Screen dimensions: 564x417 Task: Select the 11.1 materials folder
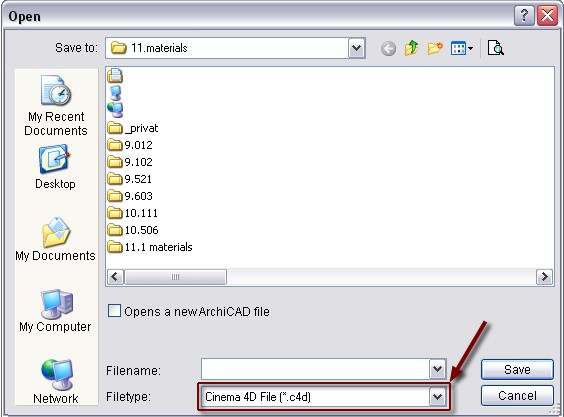[x=150, y=247]
